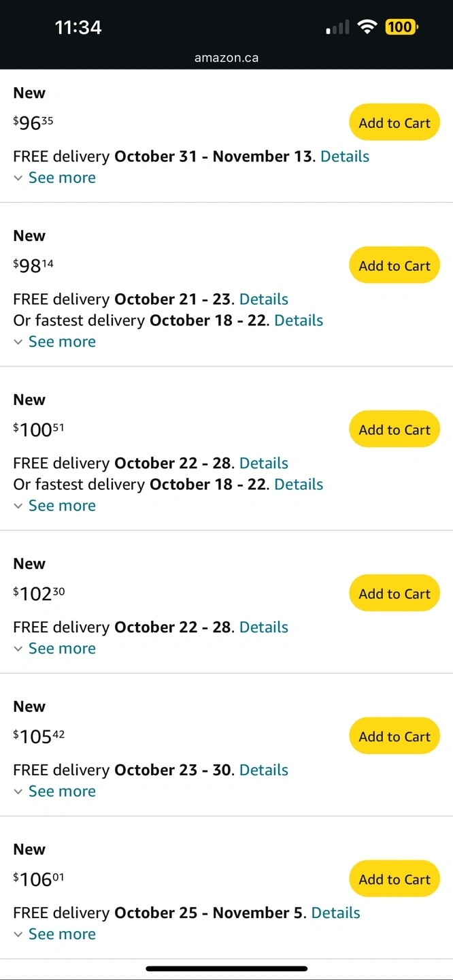453x980 pixels.
Task: Open Details for October 25 - November 5 delivery
Action: [x=336, y=913]
